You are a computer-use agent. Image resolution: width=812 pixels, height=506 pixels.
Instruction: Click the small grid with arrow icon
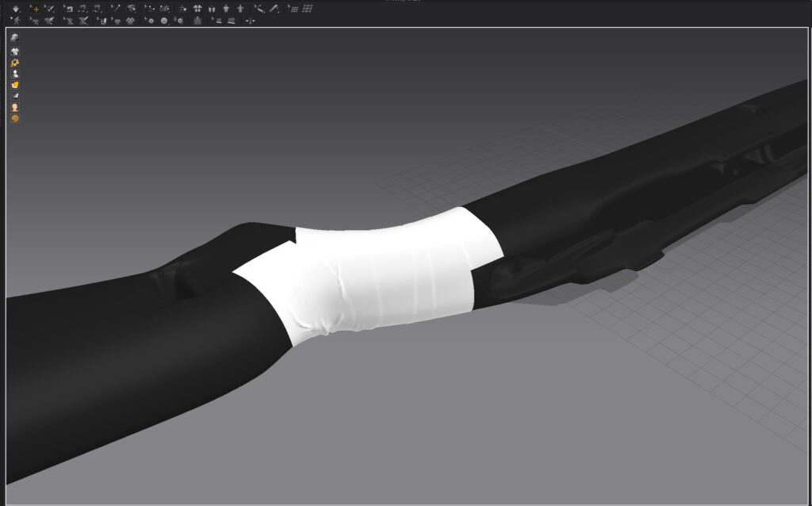[x=293, y=9]
